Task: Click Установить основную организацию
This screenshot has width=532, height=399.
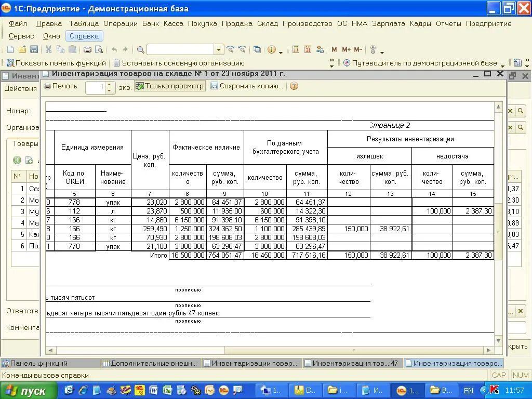Action: [x=179, y=63]
